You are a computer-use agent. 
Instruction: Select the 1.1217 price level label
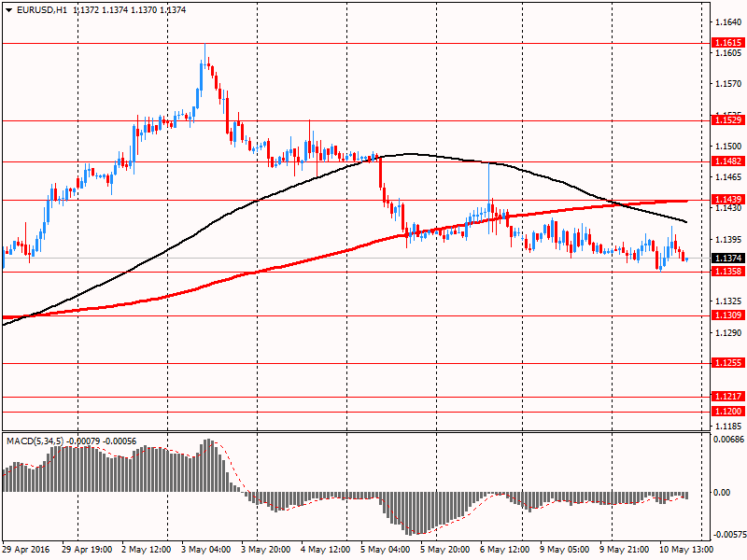tap(728, 396)
